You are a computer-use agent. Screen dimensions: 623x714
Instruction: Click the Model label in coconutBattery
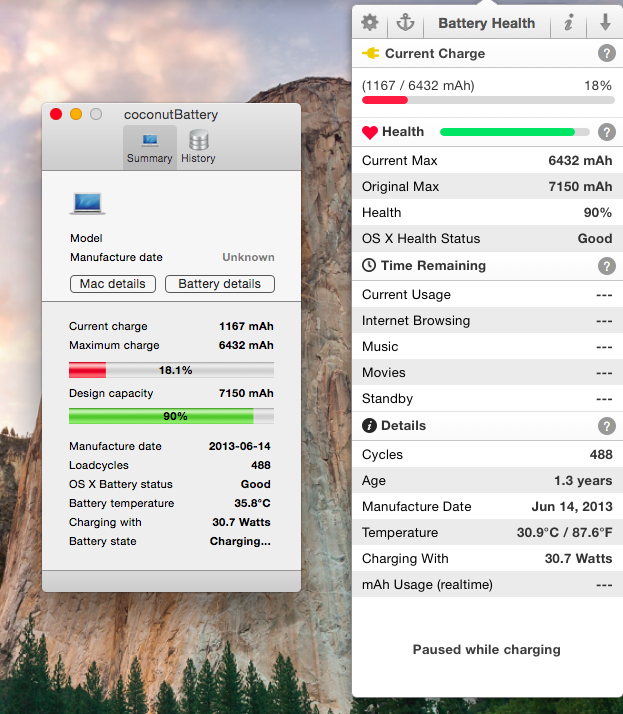coord(86,238)
